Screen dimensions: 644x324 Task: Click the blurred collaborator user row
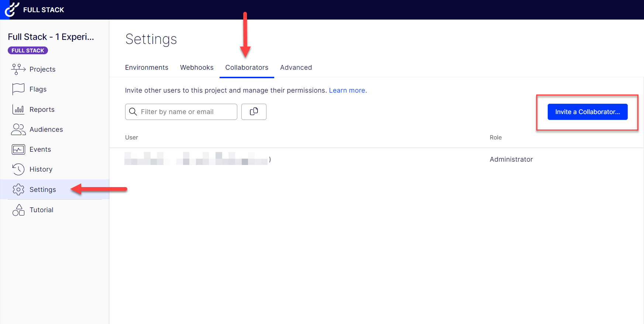[x=198, y=159]
